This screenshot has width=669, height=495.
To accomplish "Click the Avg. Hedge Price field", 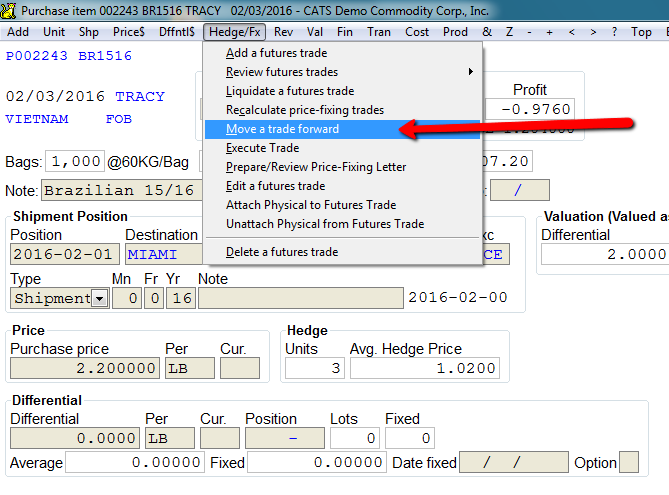I will pos(425,368).
